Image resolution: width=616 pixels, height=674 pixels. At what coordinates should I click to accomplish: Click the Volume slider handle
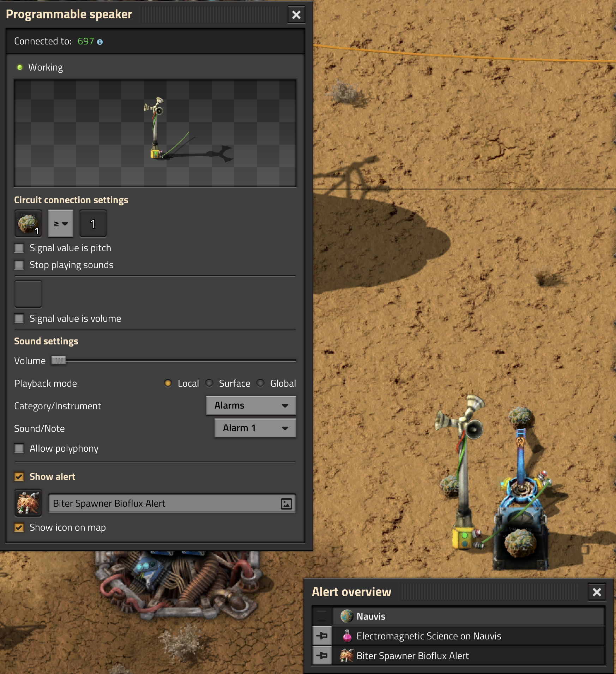coord(59,361)
